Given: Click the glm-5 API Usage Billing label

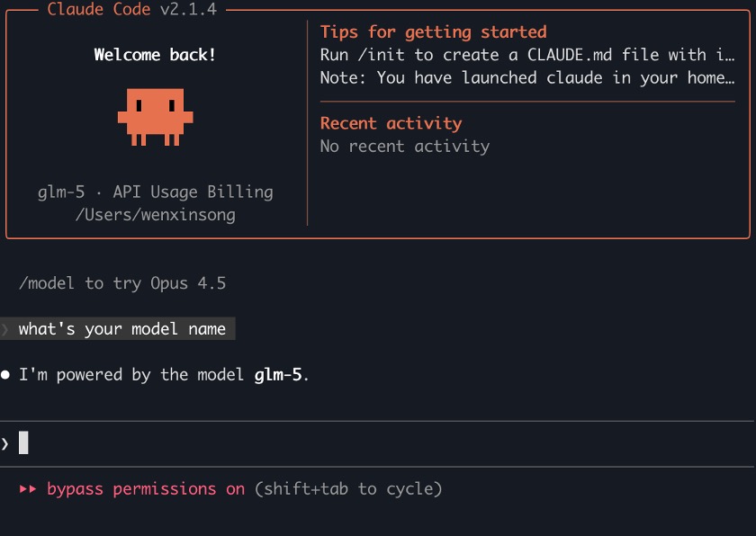Looking at the screenshot, I should (x=155, y=192).
